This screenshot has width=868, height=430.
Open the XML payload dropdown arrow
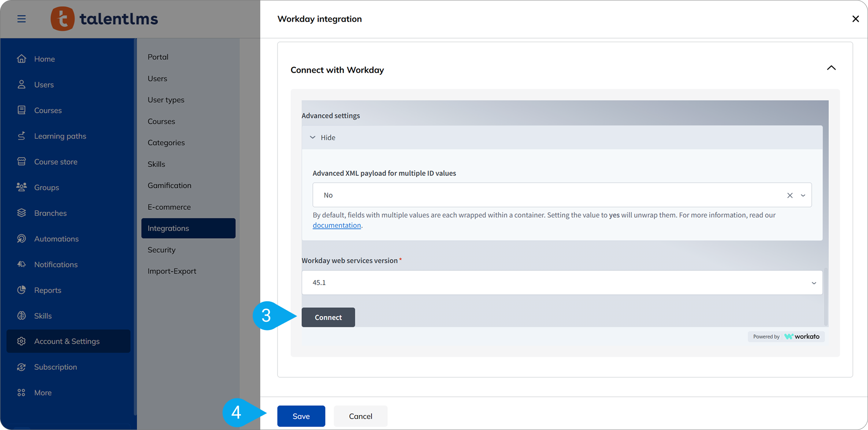803,195
